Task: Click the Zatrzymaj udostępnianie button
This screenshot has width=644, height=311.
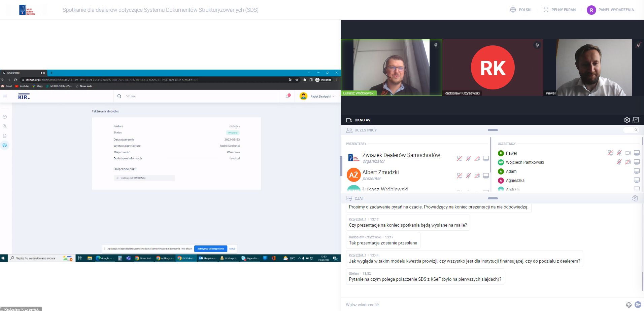Action: point(210,249)
